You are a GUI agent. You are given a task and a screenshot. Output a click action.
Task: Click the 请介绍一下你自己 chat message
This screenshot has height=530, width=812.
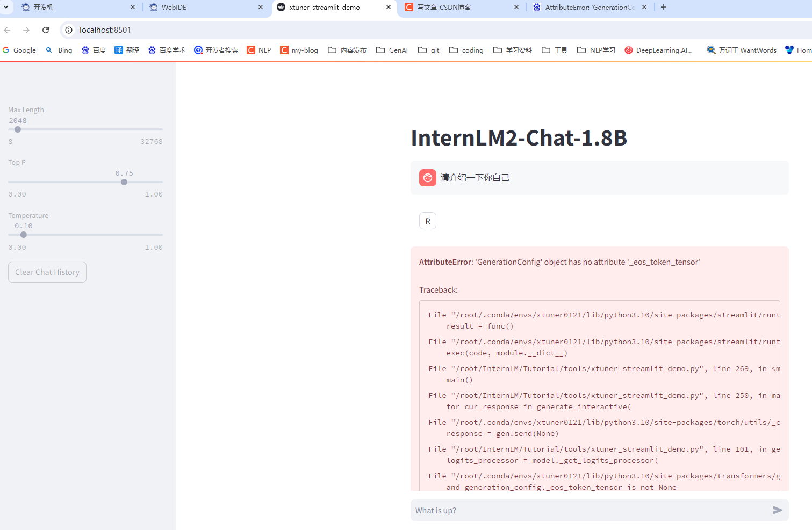point(475,178)
